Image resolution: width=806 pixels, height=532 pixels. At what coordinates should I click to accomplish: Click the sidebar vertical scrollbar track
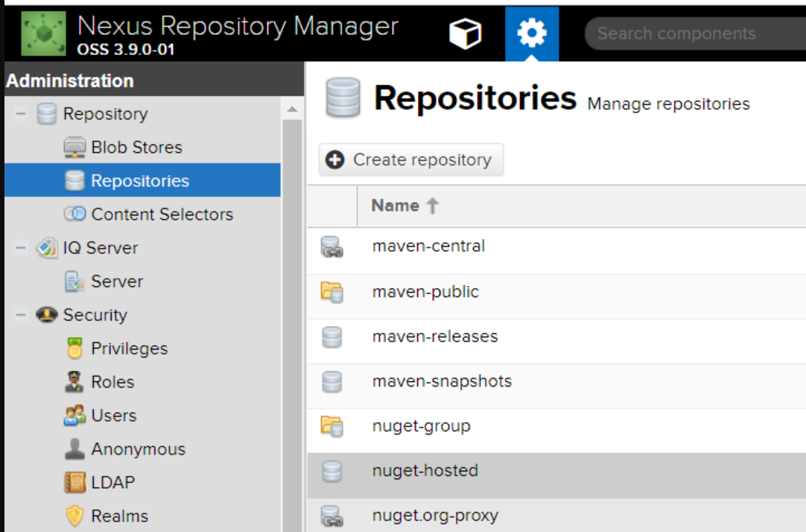(293, 324)
